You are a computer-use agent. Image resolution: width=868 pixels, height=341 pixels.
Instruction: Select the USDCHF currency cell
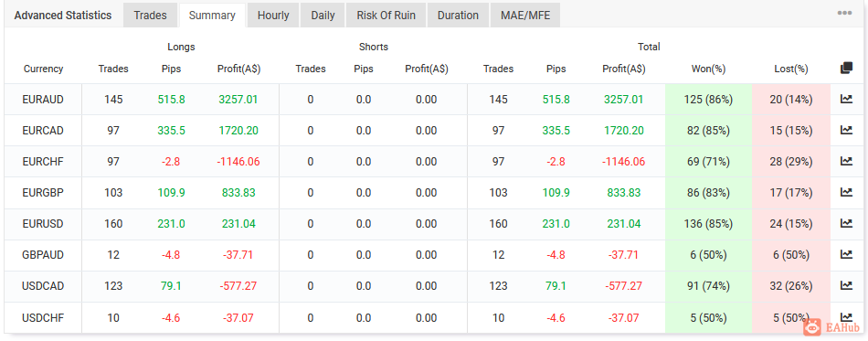click(43, 318)
